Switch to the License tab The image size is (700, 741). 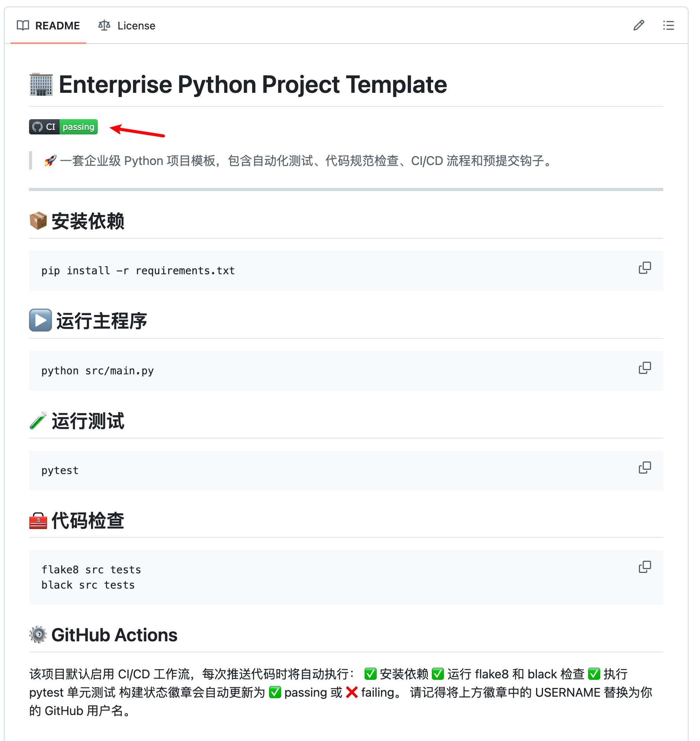(x=136, y=26)
